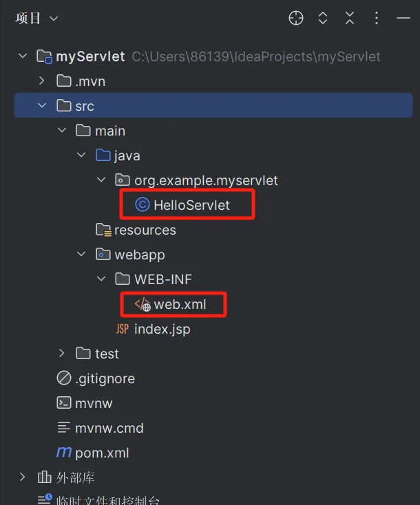The image size is (420, 505).
Task: Click the Expand All icon
Action: click(x=323, y=18)
